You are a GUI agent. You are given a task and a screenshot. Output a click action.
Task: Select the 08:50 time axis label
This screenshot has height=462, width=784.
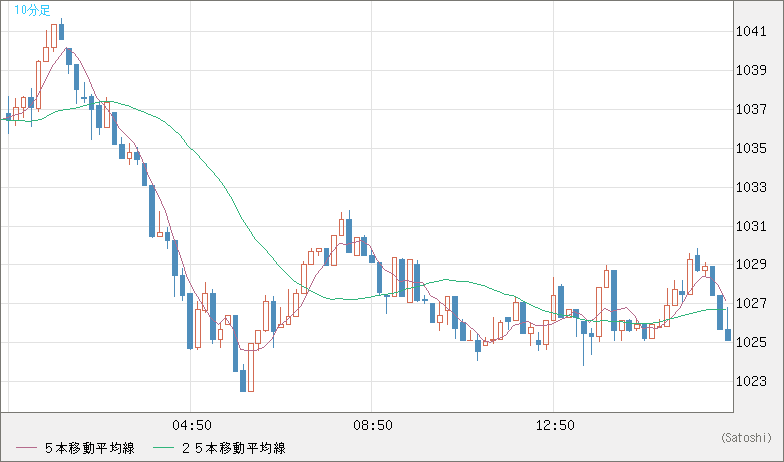[373, 426]
